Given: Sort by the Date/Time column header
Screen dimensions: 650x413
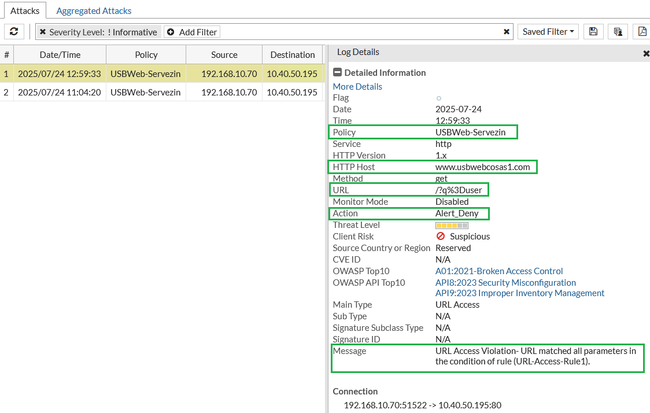Looking at the screenshot, I should (x=58, y=55).
